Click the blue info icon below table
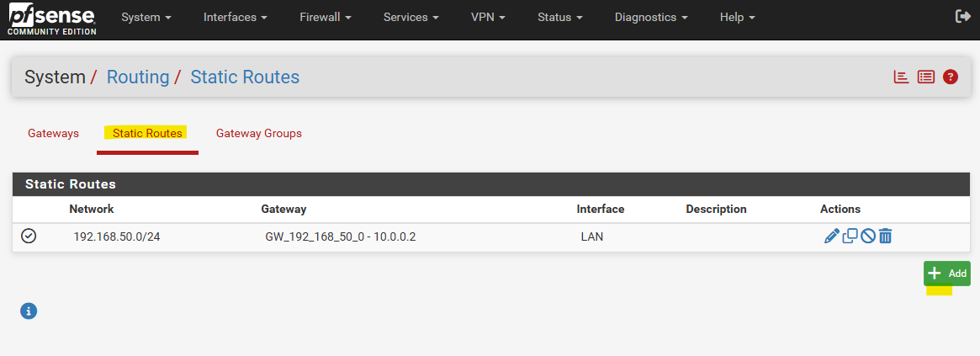The image size is (980, 356). (29, 311)
